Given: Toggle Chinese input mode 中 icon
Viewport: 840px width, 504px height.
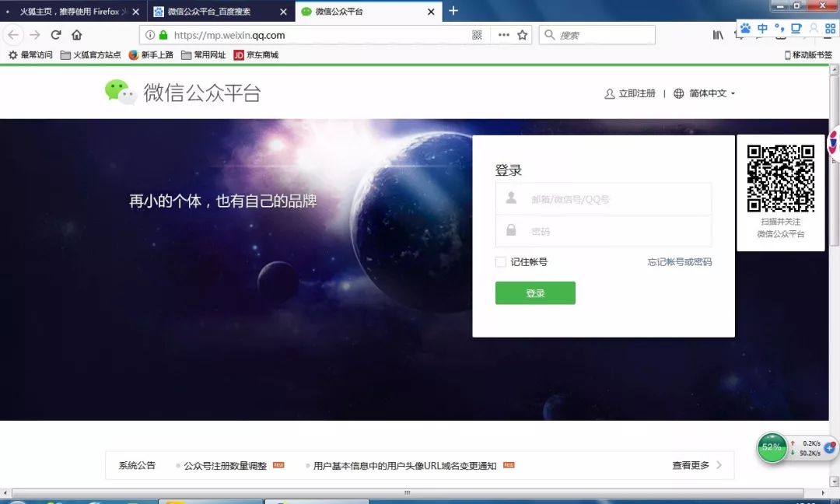Looking at the screenshot, I should coord(762,28).
